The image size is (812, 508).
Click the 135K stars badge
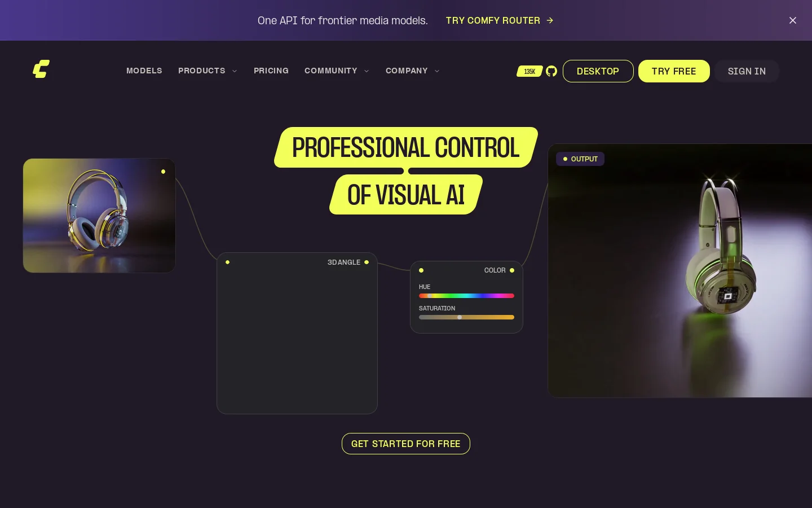pyautogui.click(x=529, y=71)
